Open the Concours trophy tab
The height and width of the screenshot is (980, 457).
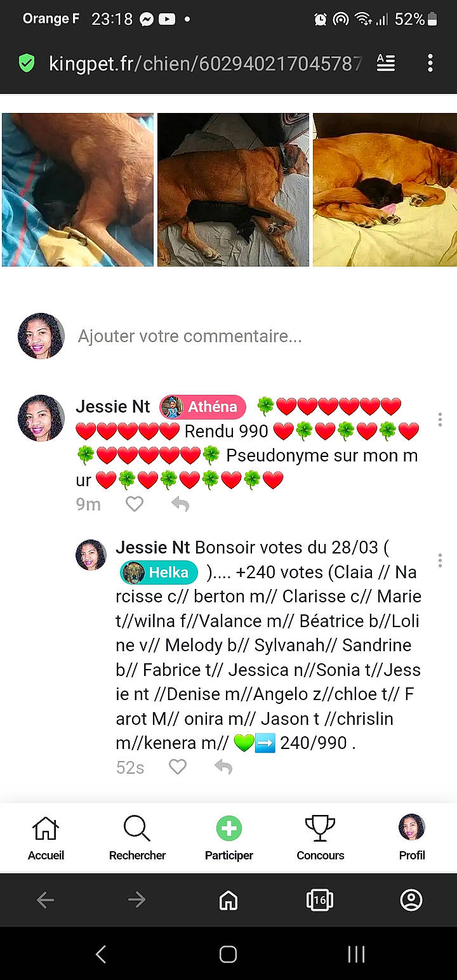click(321, 838)
